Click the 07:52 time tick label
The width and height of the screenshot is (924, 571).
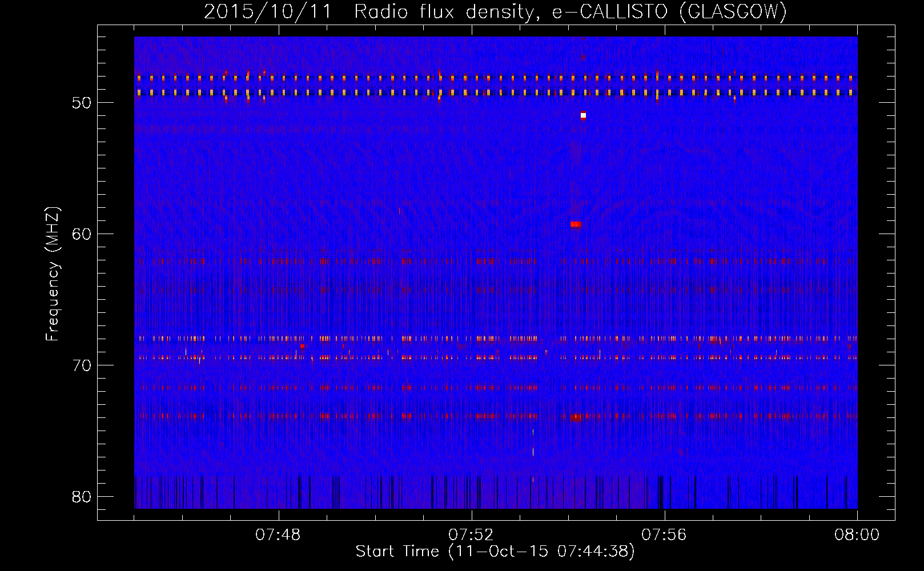click(x=471, y=535)
